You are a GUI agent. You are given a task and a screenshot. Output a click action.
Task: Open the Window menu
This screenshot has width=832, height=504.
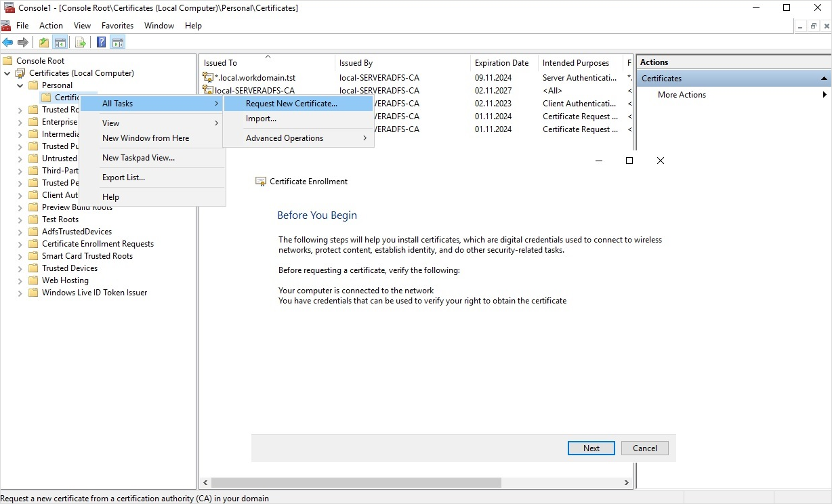coord(159,26)
